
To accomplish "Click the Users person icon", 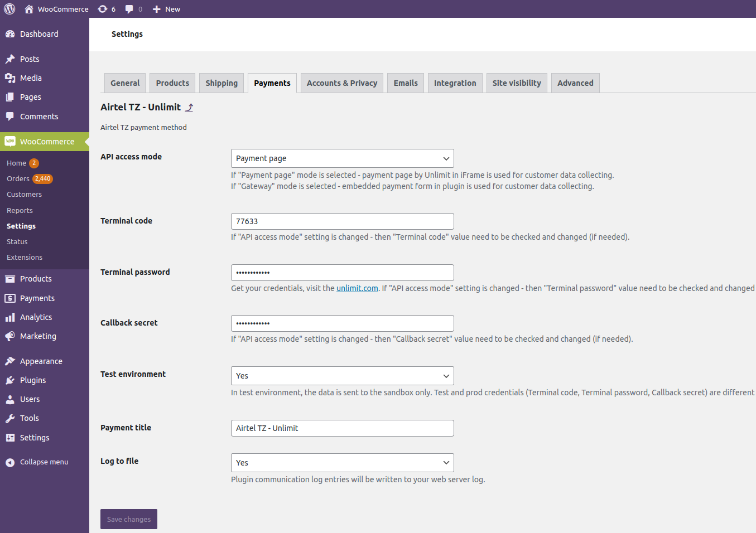I will [10, 399].
